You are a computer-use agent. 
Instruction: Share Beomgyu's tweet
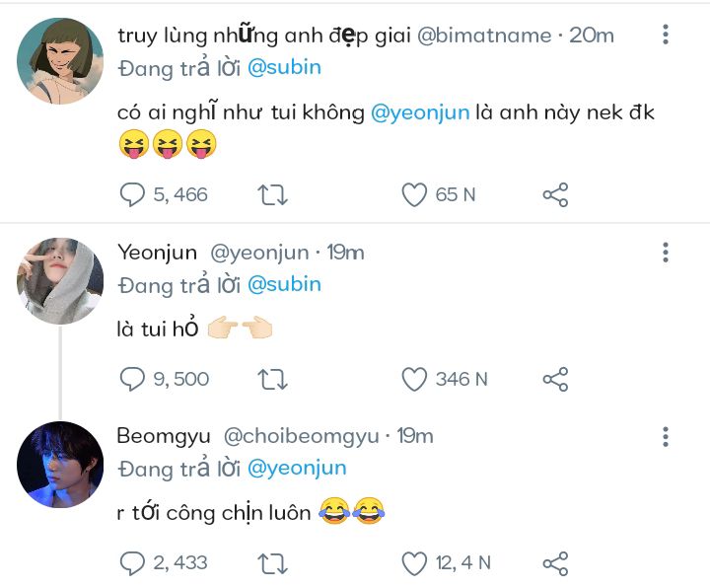[555, 563]
